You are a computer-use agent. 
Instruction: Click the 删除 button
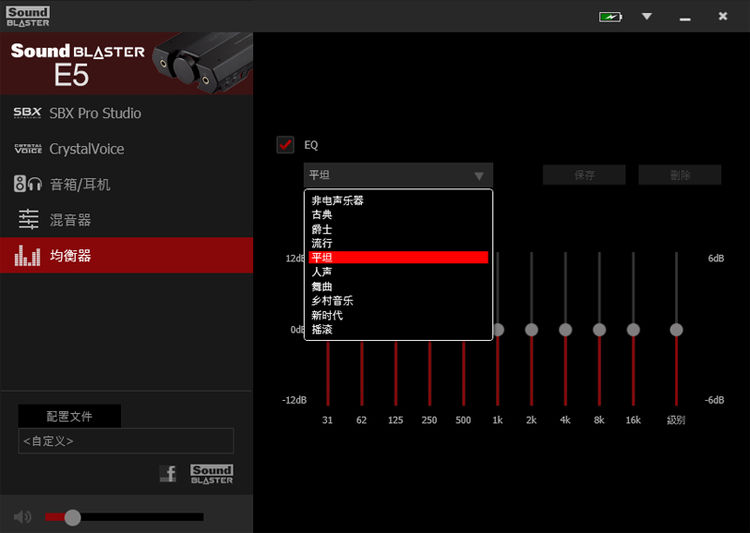pyautogui.click(x=680, y=175)
